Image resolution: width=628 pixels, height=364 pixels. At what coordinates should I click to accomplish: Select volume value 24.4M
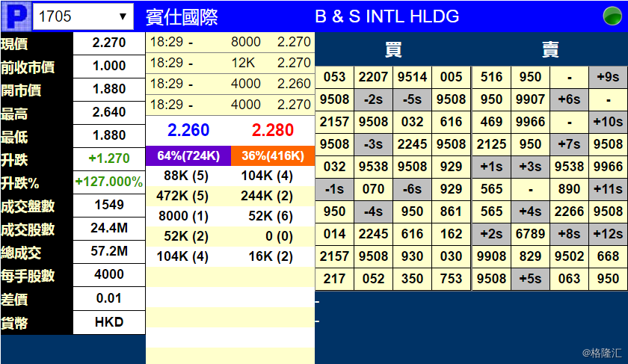click(109, 228)
